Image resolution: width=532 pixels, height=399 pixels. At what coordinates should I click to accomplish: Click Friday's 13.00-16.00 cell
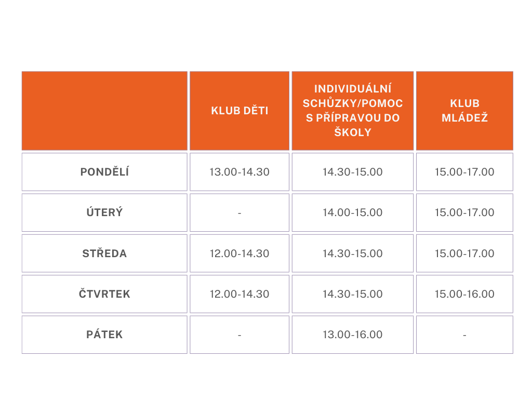click(x=353, y=335)
